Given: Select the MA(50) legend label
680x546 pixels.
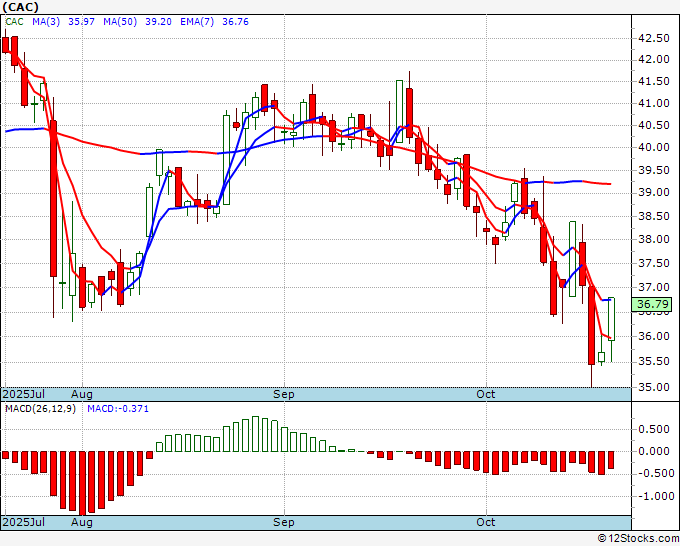Looking at the screenshot, I should (120, 22).
